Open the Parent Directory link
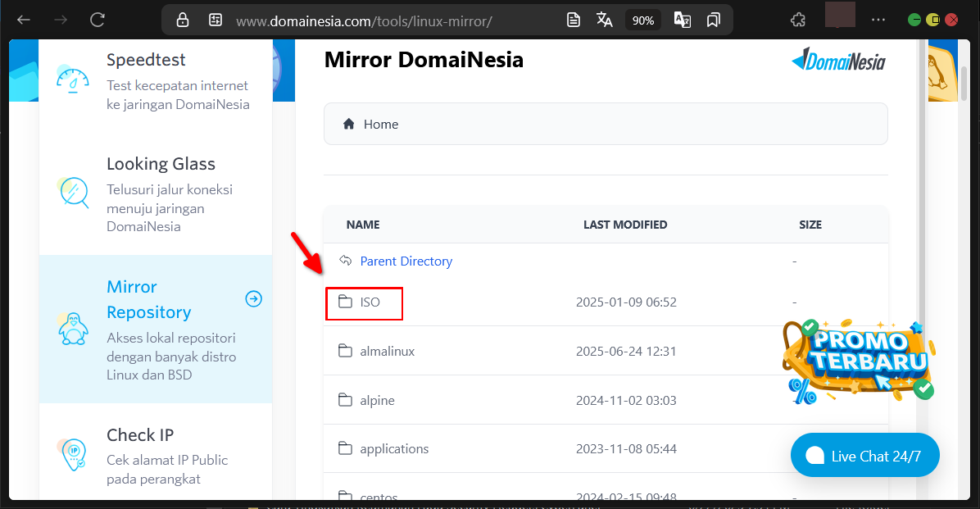Viewport: 980px width, 509px height. point(406,261)
